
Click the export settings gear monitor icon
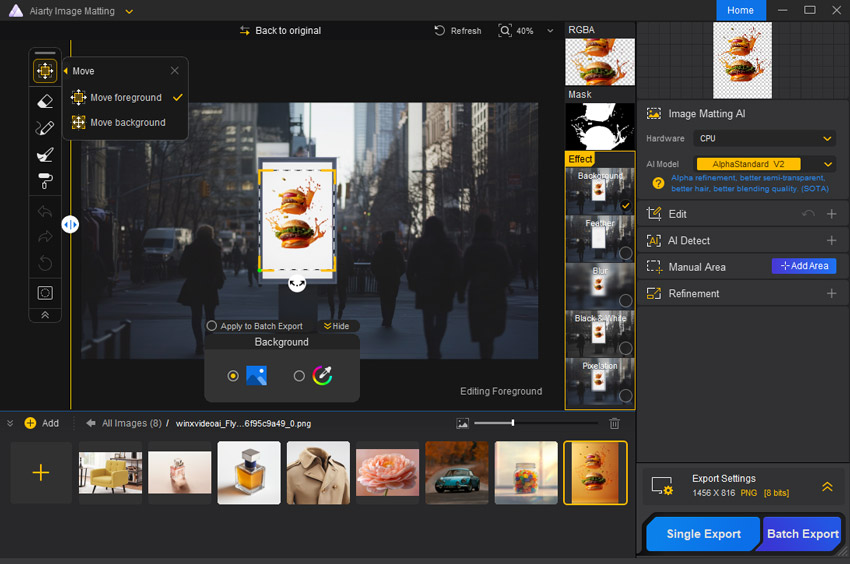662,486
